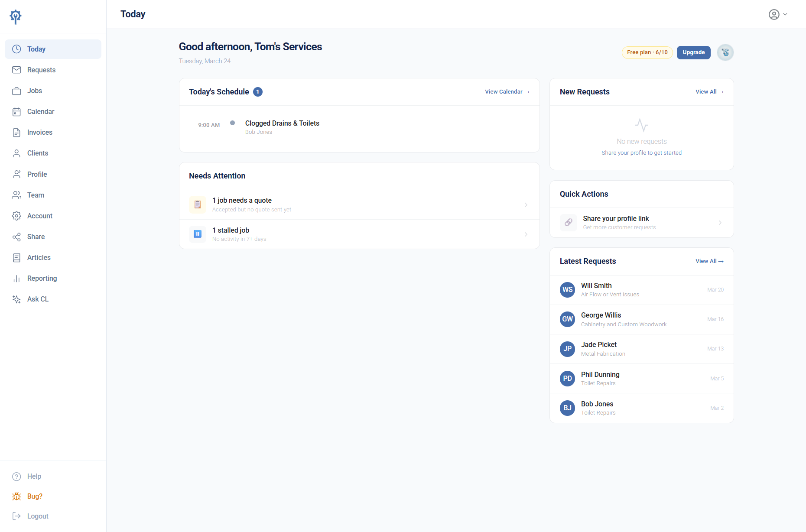Open the user account dropdown menu
Screen dimensions: 806x532
(x=778, y=15)
